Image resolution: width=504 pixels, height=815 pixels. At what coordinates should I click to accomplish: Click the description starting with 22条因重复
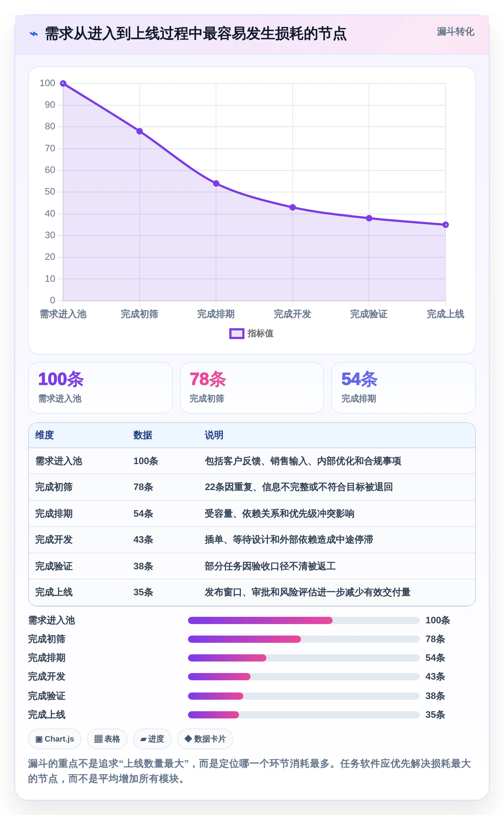tap(299, 487)
